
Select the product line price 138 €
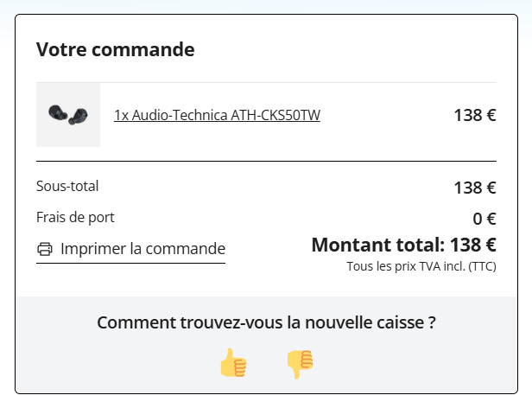point(475,115)
